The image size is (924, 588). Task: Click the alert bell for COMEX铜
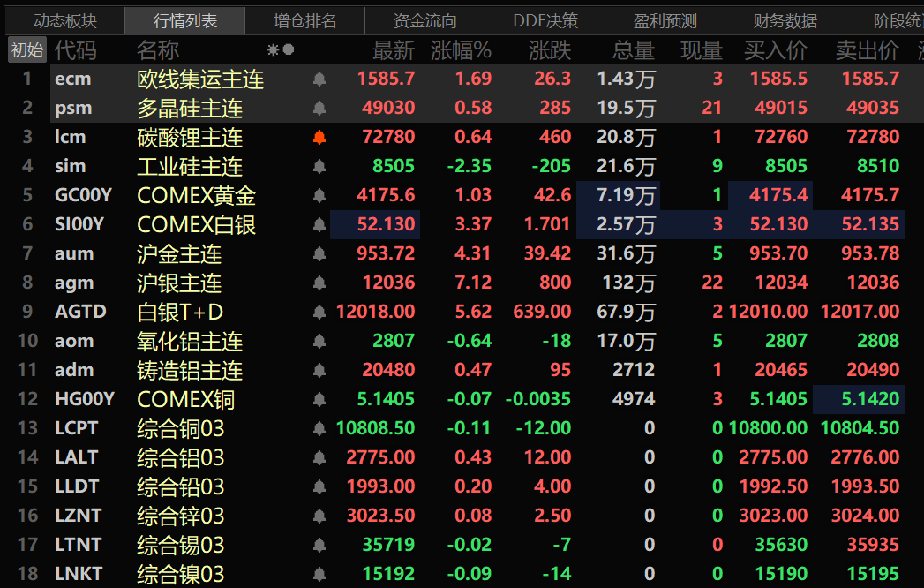pyautogui.click(x=319, y=400)
